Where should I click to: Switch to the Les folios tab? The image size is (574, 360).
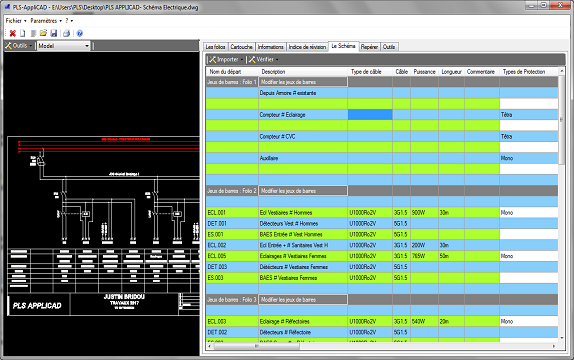click(215, 47)
